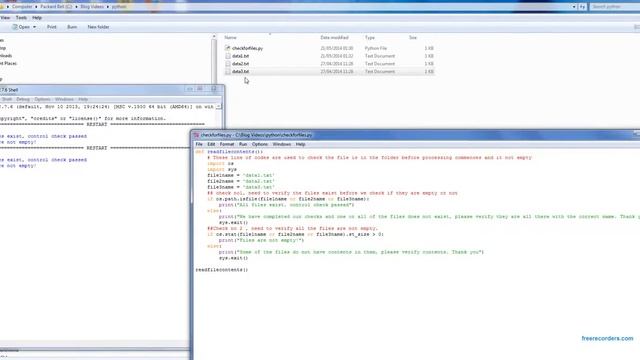Screen dimensions: 640x360
Task: Sort files by the Type column header
Action: click(370, 38)
